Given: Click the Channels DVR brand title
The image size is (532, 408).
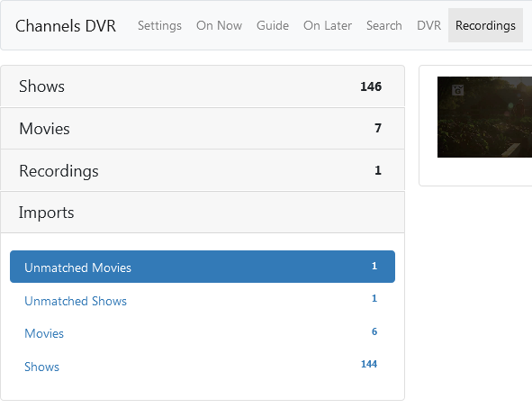Looking at the screenshot, I should (x=66, y=26).
